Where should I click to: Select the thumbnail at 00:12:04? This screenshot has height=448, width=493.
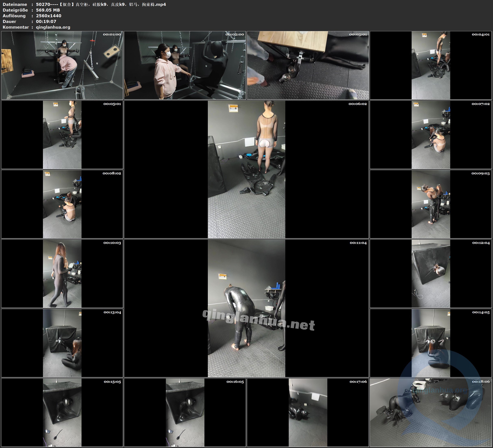[x=431, y=274]
